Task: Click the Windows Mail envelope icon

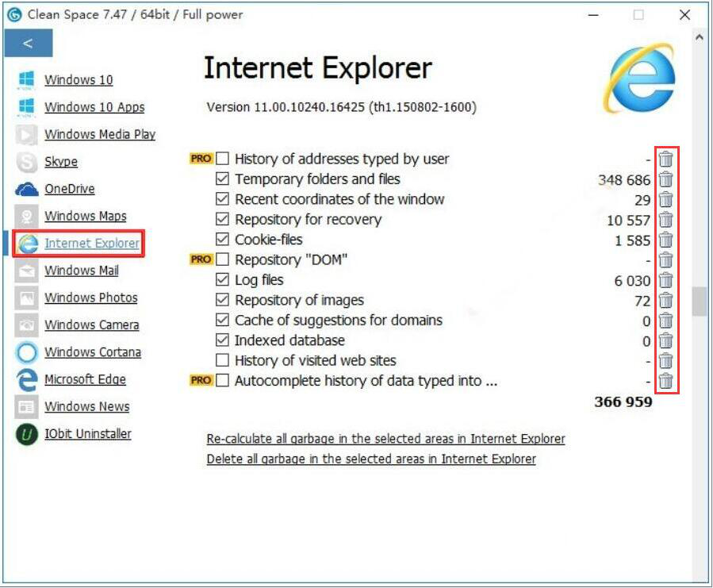Action: [26, 271]
